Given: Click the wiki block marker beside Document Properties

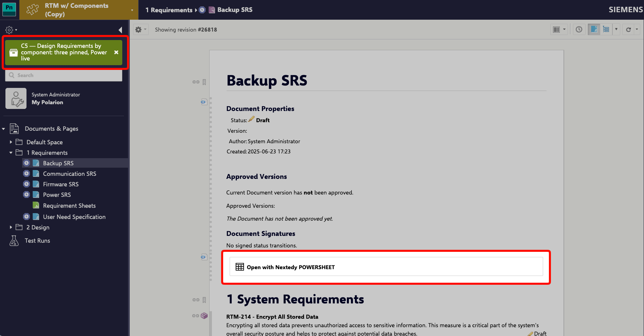Looking at the screenshot, I should (203, 102).
